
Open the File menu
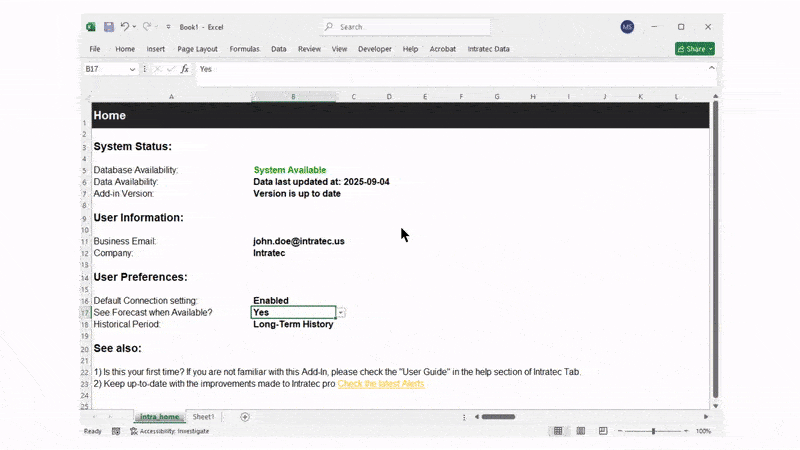(x=95, y=49)
